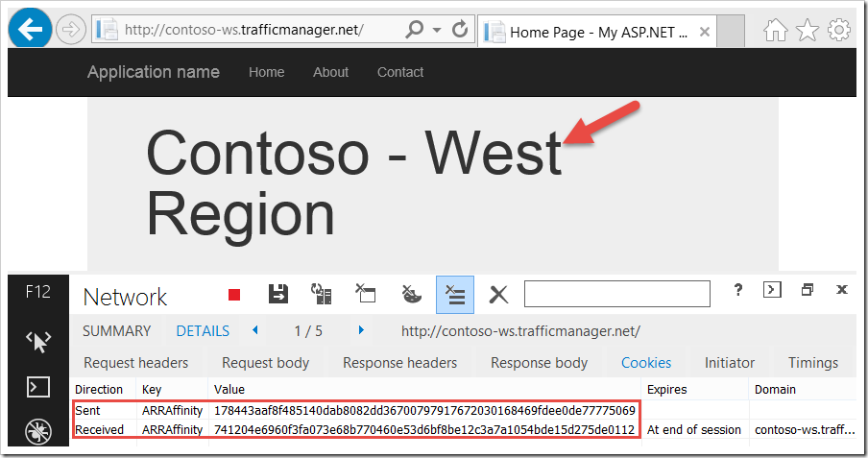Click the clear browser cache icon

coord(366,294)
